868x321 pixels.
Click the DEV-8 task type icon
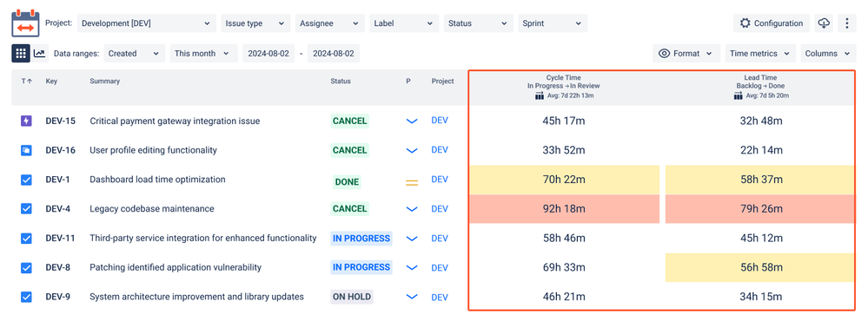pos(26,267)
